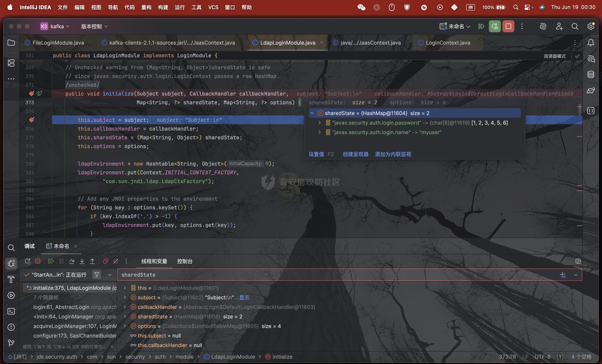Toggle the debugger layout settings icon
Image resolution: width=602 pixels, height=364 pixels.
tap(578, 261)
